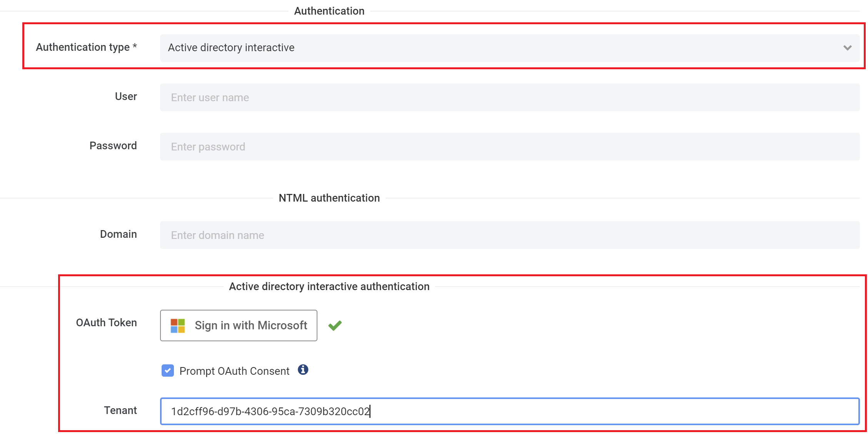The image size is (868, 434).
Task: Click the Tenant label
Action: pos(120,410)
